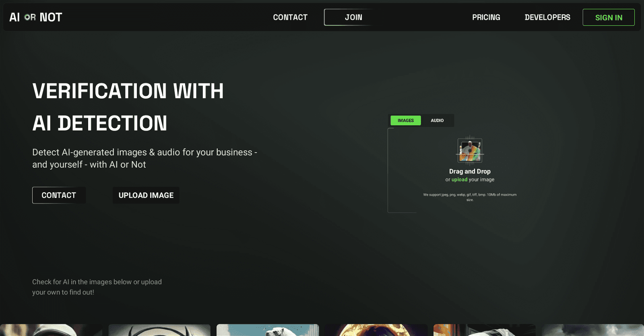Click the Join button in header

click(x=353, y=17)
